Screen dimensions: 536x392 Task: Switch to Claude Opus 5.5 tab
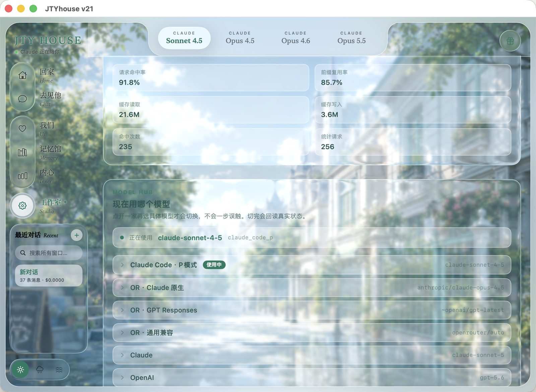(351, 38)
